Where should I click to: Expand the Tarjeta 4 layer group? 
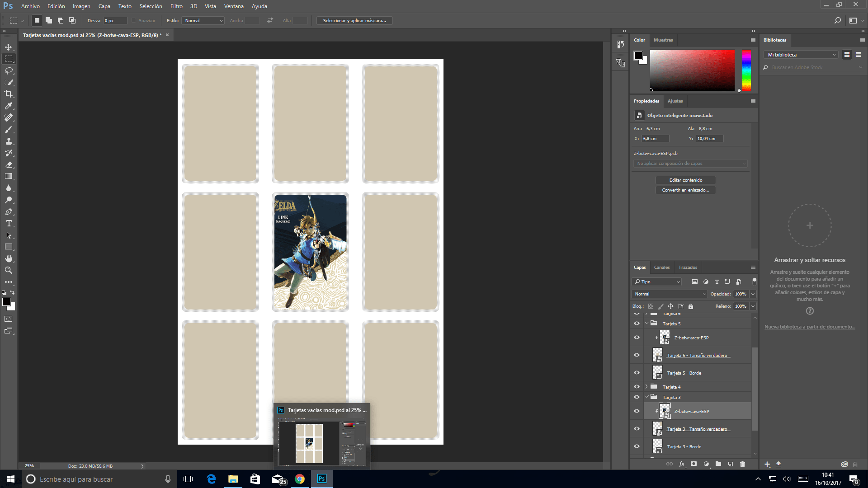pyautogui.click(x=646, y=387)
